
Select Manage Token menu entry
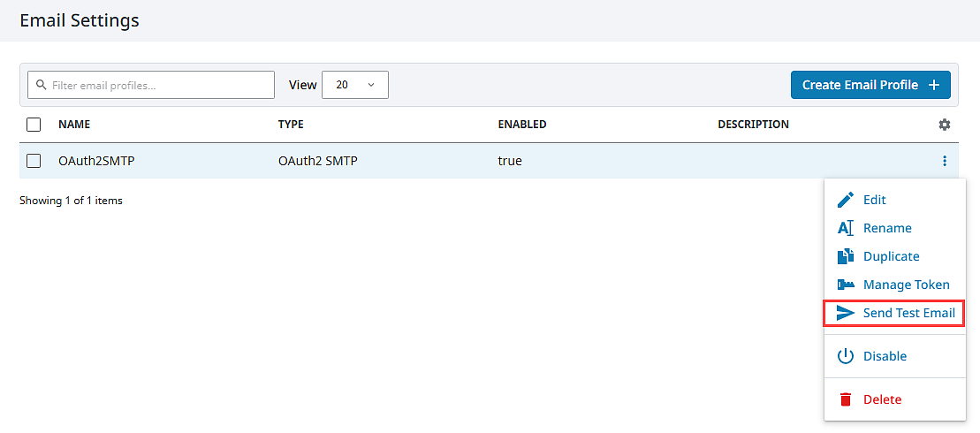pyautogui.click(x=893, y=285)
